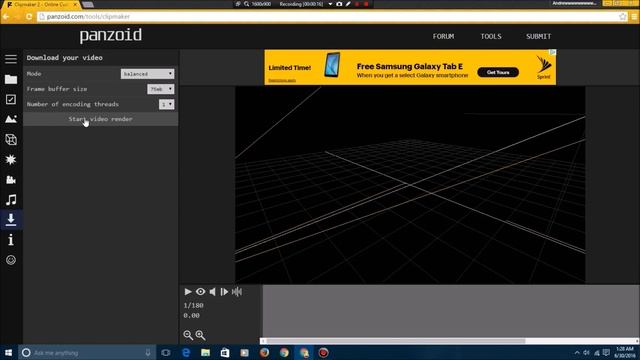
Task: Click Get Yours button in Samsung ad
Action: point(498,72)
